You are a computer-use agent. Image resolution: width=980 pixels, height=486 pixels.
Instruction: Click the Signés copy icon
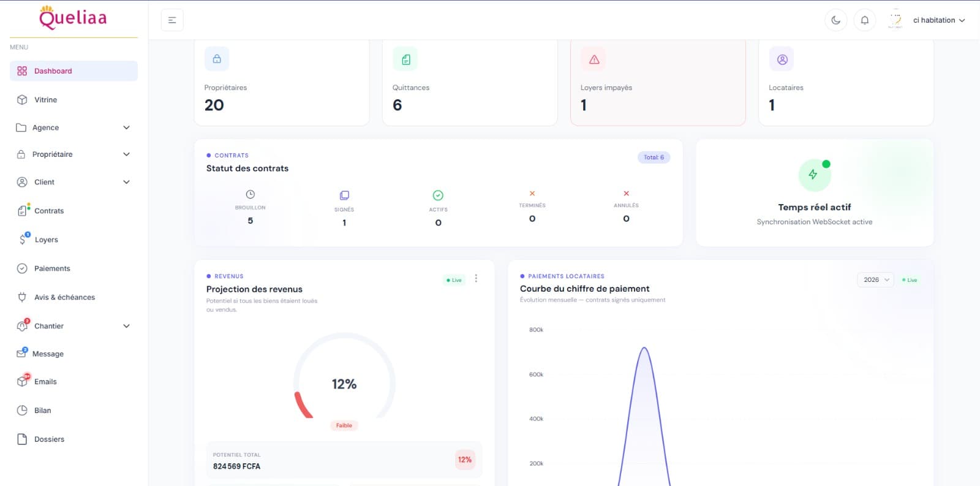tap(344, 196)
